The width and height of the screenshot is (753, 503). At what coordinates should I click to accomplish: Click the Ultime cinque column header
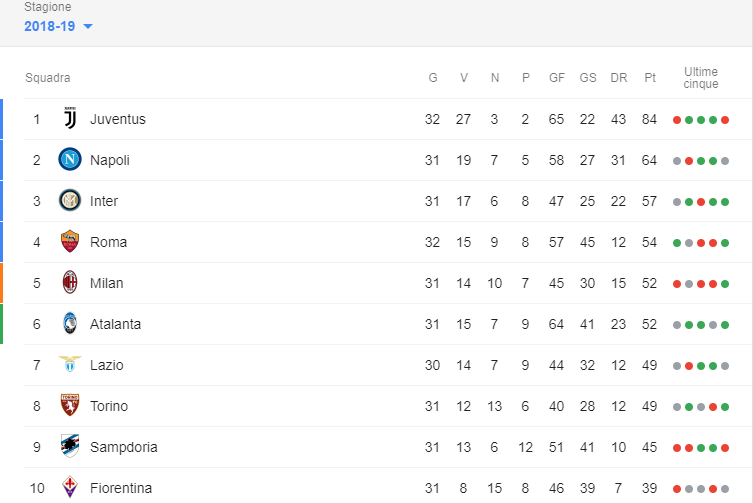tap(701, 78)
